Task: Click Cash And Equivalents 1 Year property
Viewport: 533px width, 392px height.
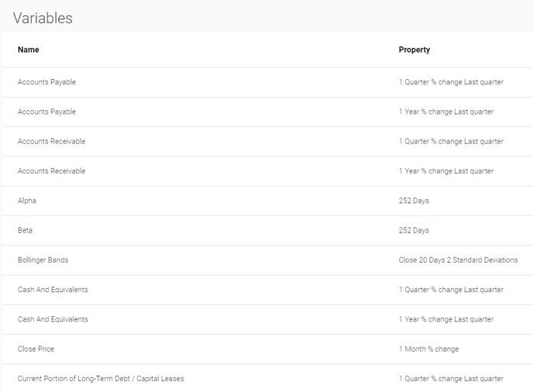Action: [446, 319]
